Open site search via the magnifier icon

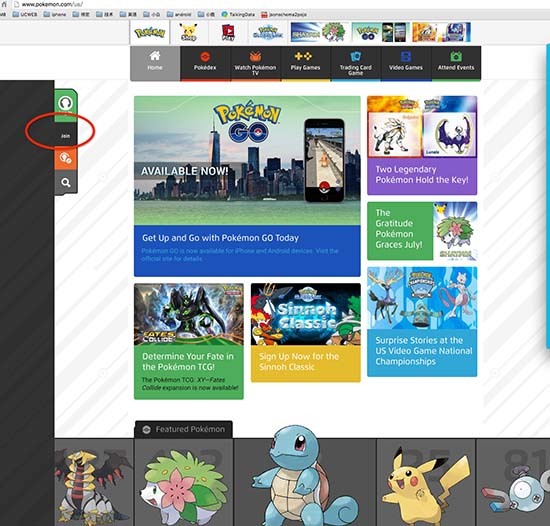click(66, 182)
